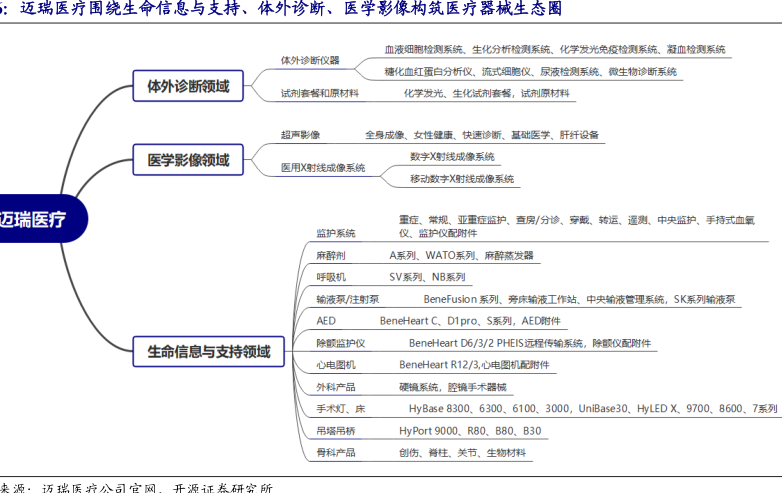Click the AED branch label
The width and height of the screenshot is (782, 493).
tap(326, 321)
